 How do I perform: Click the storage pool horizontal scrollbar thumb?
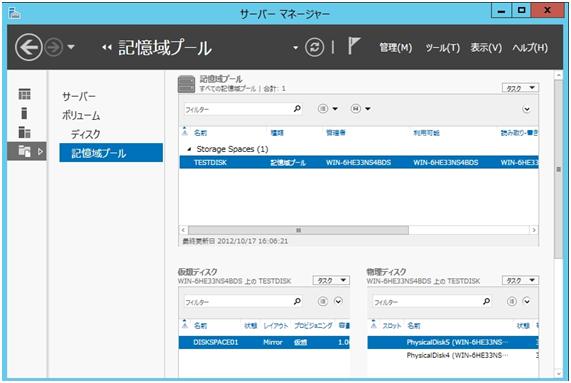298,230
